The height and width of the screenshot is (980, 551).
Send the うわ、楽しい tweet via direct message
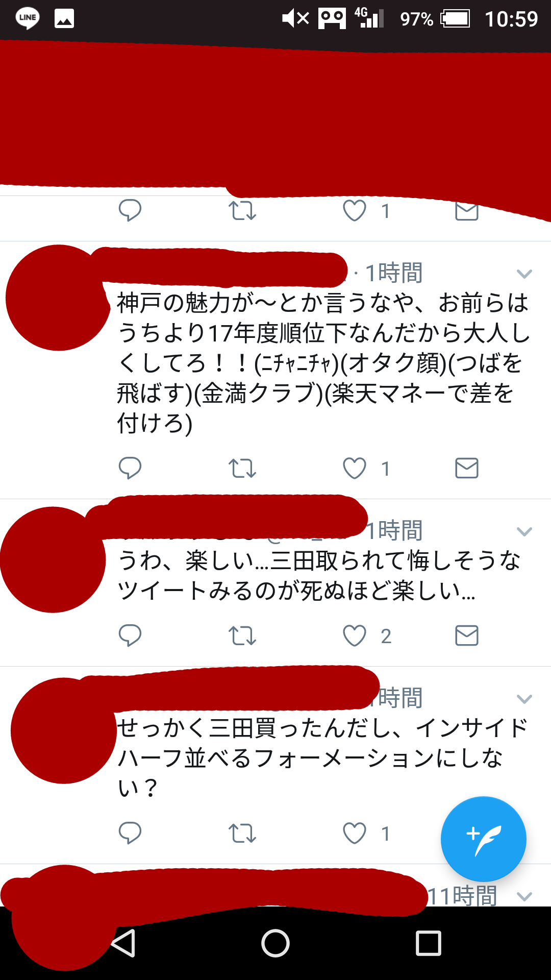466,635
